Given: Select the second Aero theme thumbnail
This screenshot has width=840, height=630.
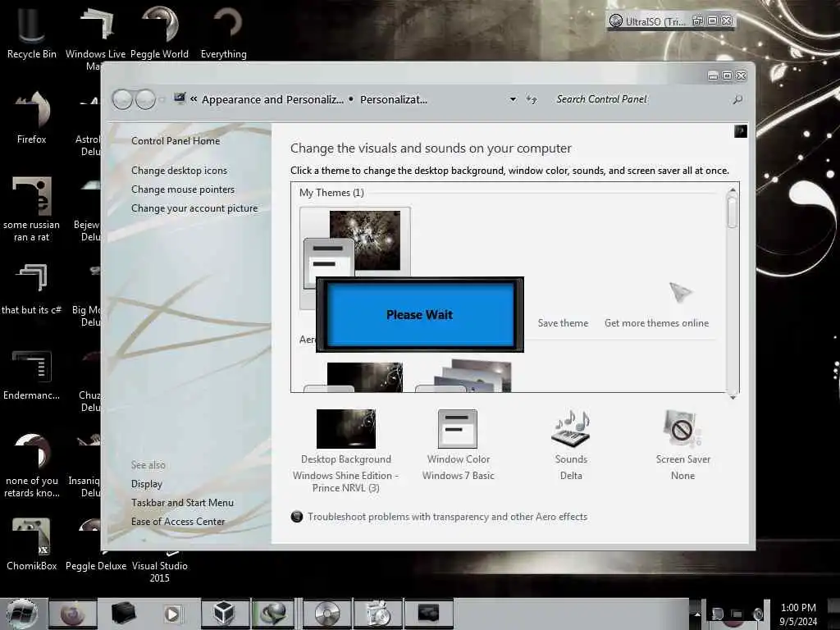Looking at the screenshot, I should (x=464, y=376).
